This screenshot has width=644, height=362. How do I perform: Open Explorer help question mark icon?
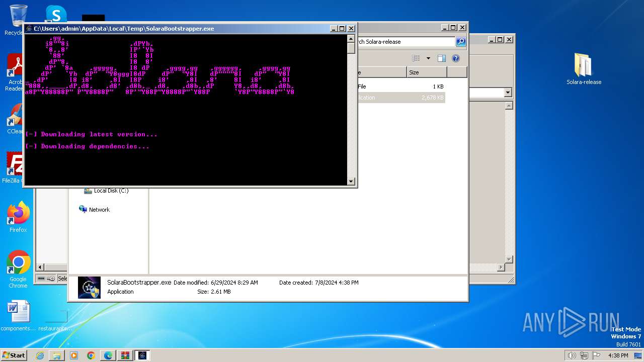tap(456, 58)
